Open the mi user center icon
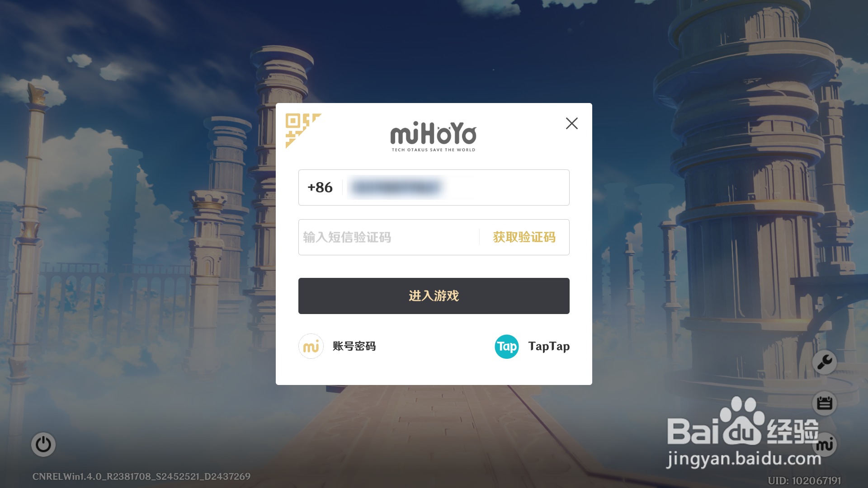Viewport: 868px width, 488px height. (825, 445)
